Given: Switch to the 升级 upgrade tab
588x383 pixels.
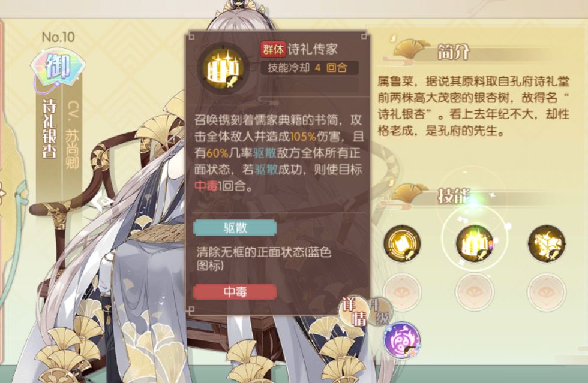Looking at the screenshot, I should pos(379,312).
